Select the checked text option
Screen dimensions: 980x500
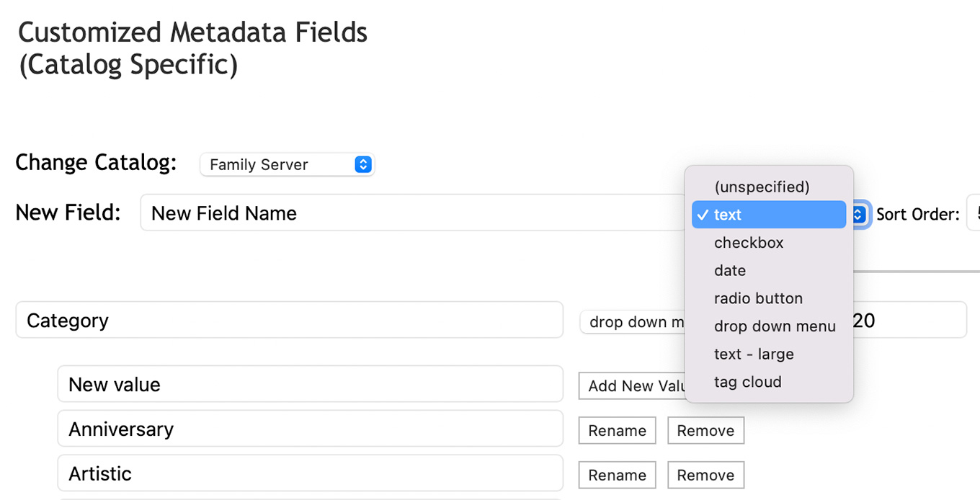tap(769, 215)
